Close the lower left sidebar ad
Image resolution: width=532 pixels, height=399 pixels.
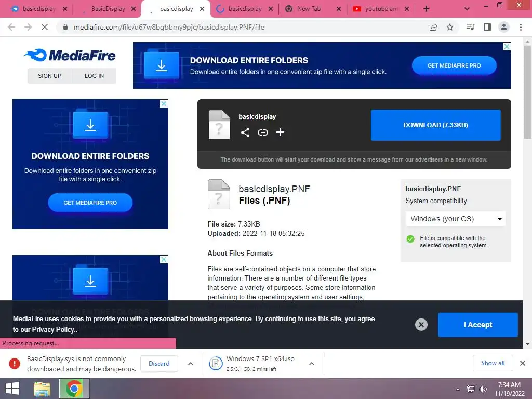164,259
